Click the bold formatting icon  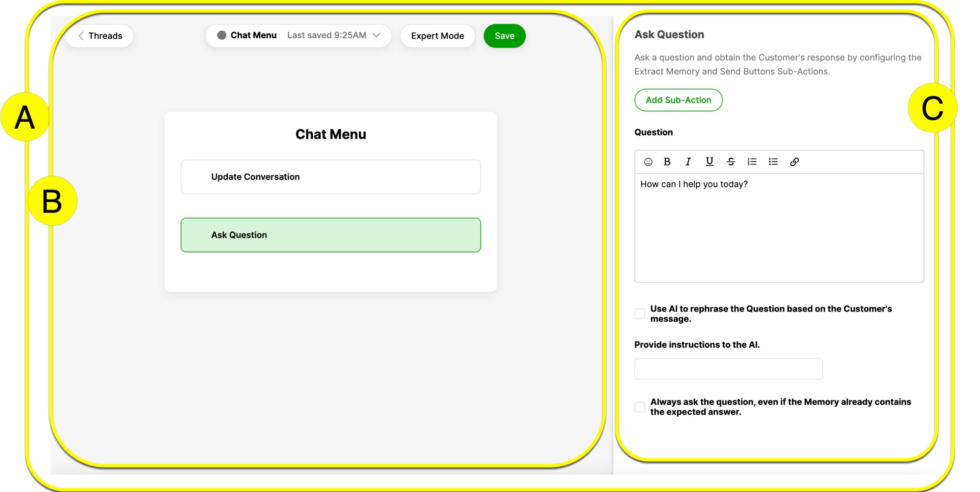[x=667, y=162]
